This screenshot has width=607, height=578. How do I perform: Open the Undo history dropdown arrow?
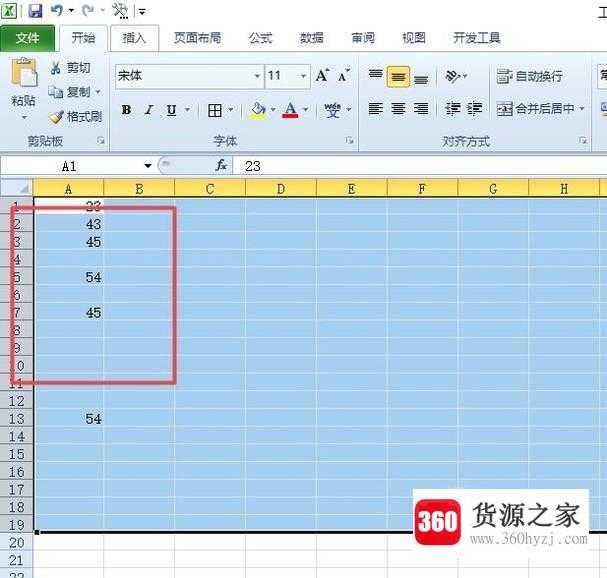point(71,10)
